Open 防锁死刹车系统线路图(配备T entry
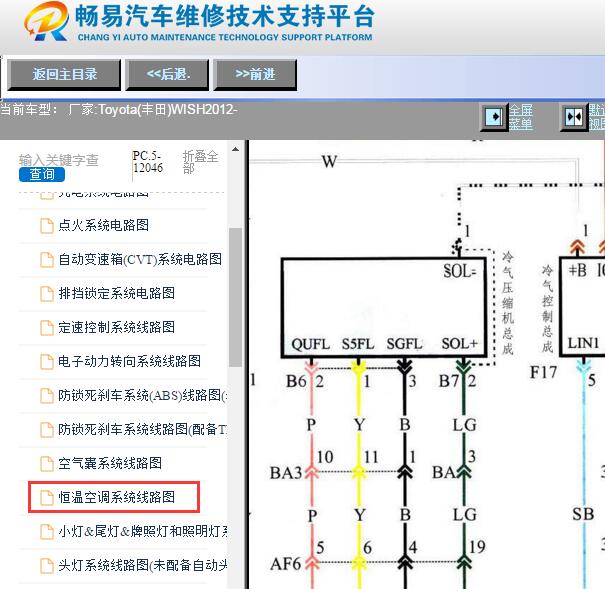The height and width of the screenshot is (589, 605). coord(142,429)
